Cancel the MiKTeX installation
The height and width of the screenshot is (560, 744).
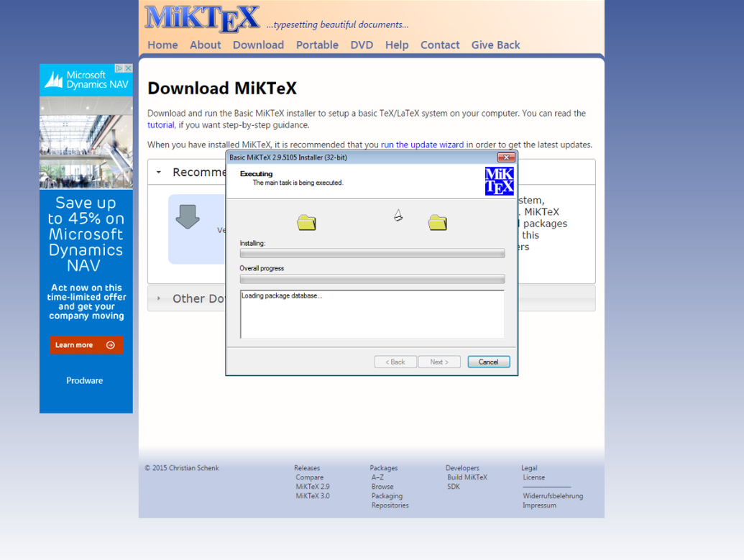pyautogui.click(x=488, y=362)
